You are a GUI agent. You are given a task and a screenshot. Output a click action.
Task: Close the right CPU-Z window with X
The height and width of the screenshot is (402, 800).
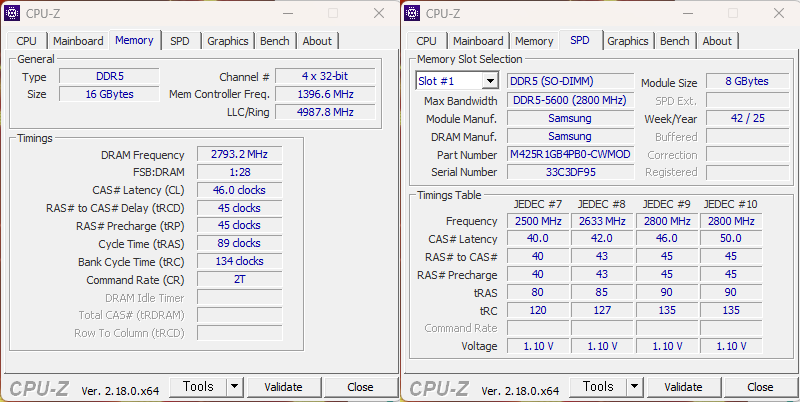pos(779,13)
